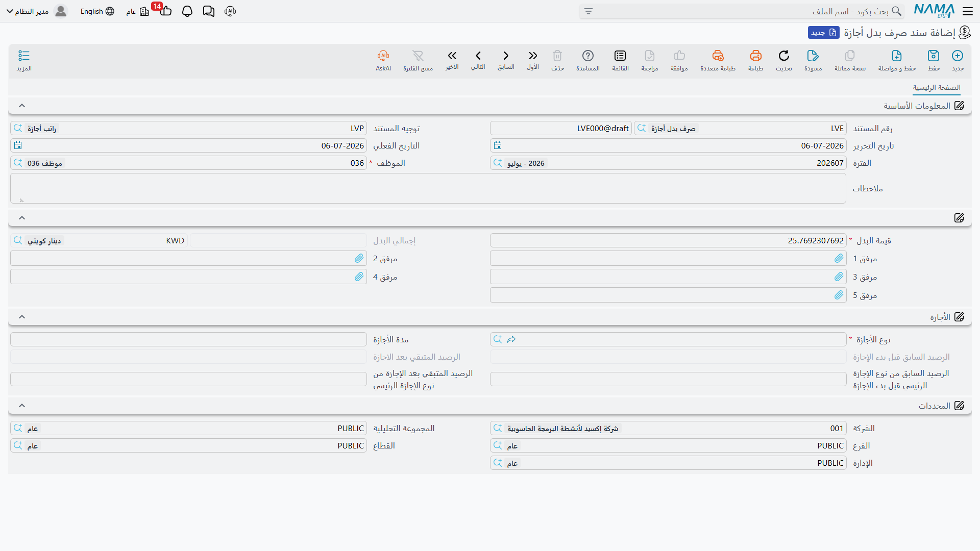Open calendar for التاريخ الفعلي
Viewport: 980px width, 551px height.
[x=18, y=146]
